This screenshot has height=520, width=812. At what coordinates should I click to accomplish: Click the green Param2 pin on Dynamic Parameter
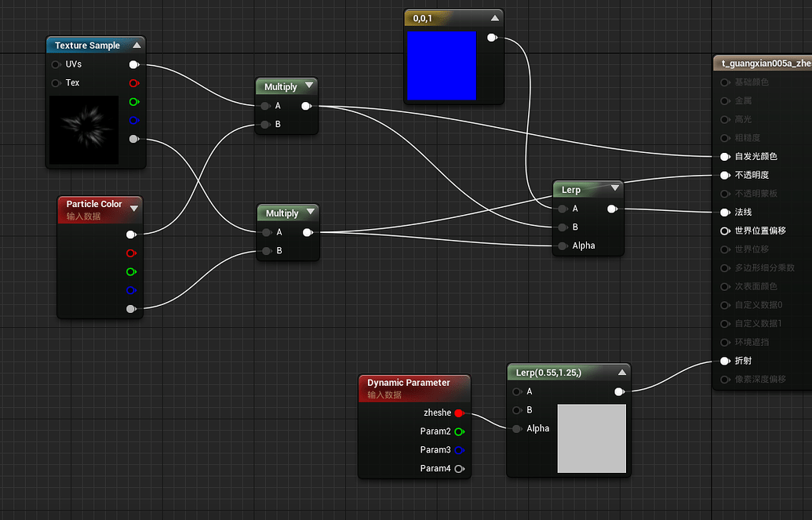click(x=460, y=431)
